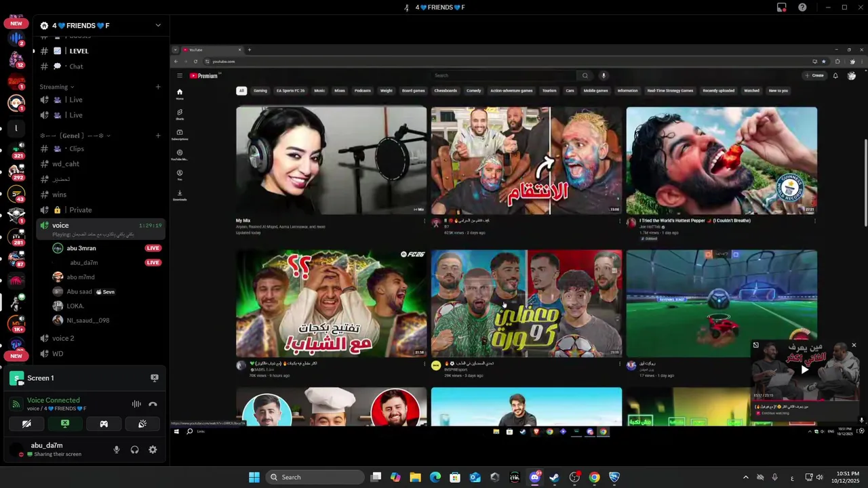Click user abu 3mran in voice list
868x488 pixels.
pos(81,248)
